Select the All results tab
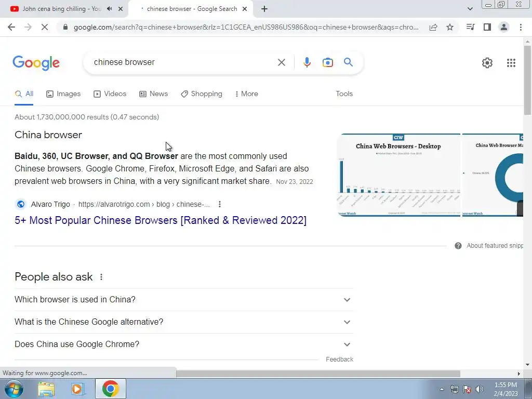Image resolution: width=532 pixels, height=399 pixels. 24,94
